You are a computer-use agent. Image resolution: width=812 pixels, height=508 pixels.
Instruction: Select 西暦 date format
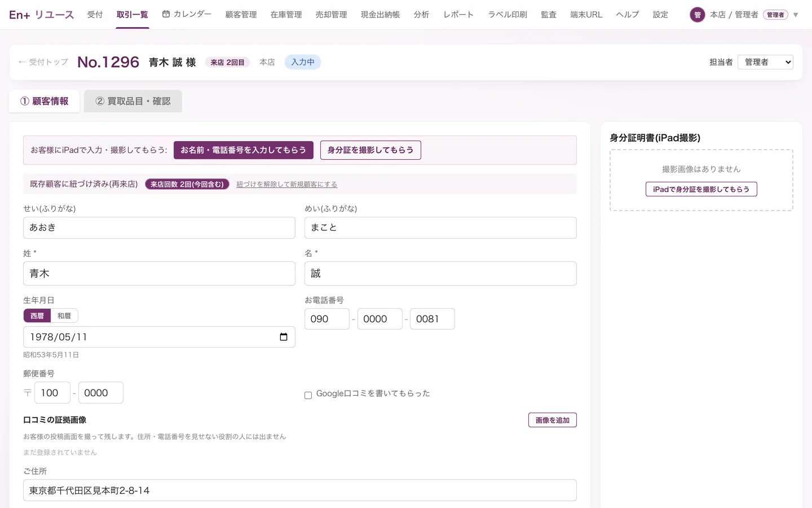click(37, 316)
